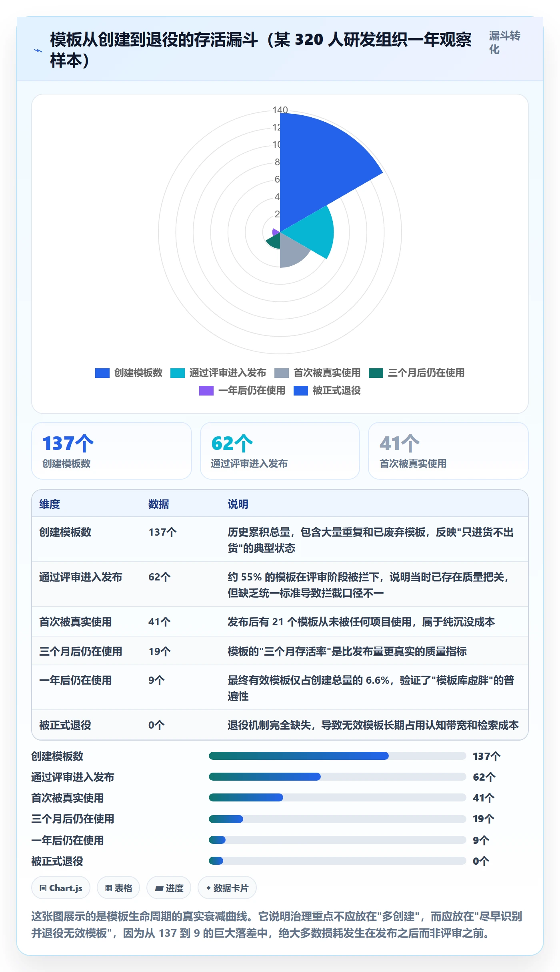Click the 创建模板数 progress bar
The image size is (560, 972).
pyautogui.click(x=338, y=756)
